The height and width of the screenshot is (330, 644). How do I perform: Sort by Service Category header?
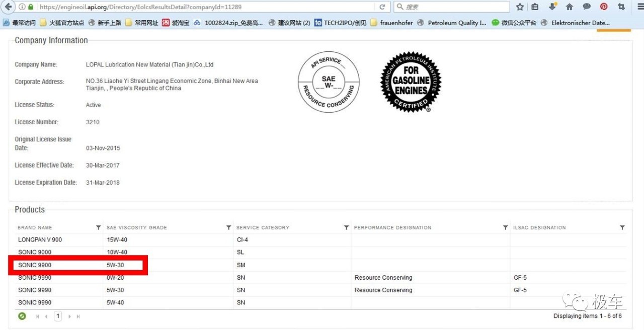click(x=263, y=228)
